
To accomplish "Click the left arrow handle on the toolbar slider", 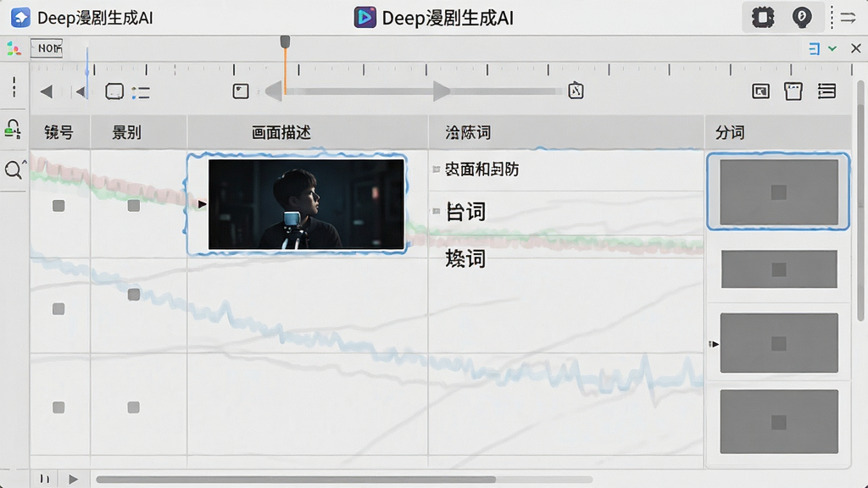I will click(x=274, y=91).
